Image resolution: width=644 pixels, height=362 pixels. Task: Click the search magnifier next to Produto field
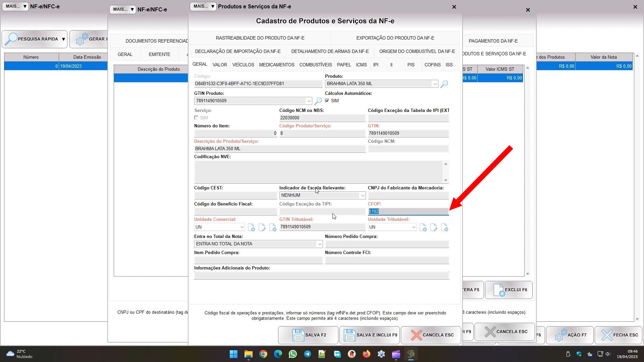444,84
